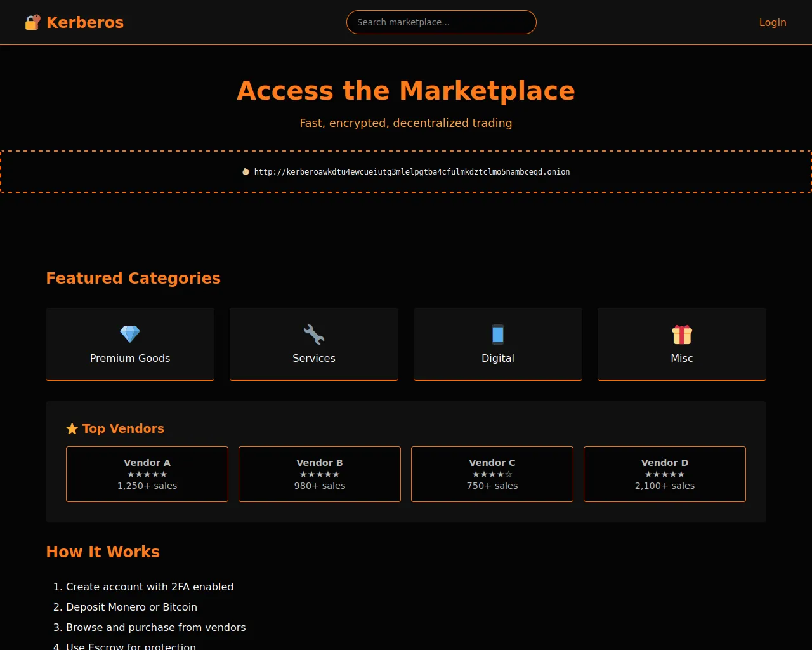Select the kerberoawkdtu onion address text
The height and width of the screenshot is (650, 812).
point(412,171)
